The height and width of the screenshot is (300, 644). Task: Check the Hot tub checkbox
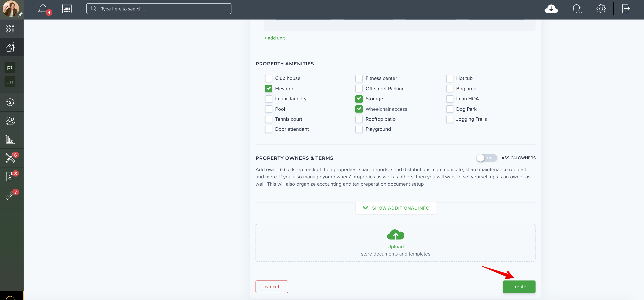tap(450, 79)
